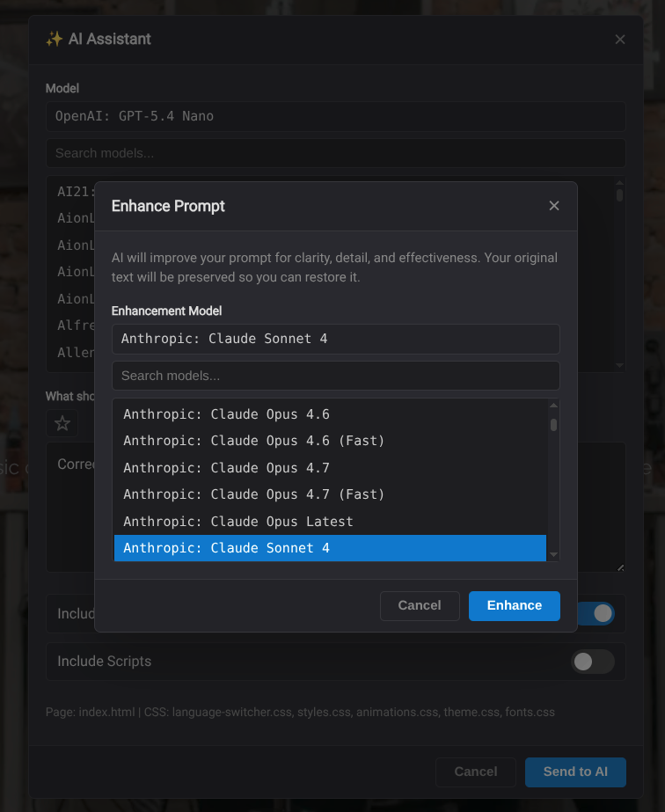This screenshot has height=812, width=665.
Task: Select Anthropic: Claude Opus 4.6 (Fast)
Action: (x=330, y=441)
